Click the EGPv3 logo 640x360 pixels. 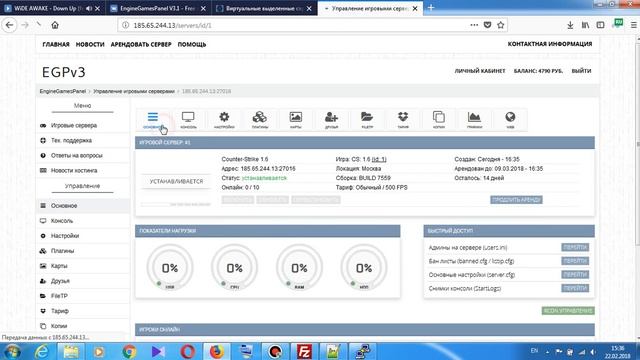click(64, 72)
